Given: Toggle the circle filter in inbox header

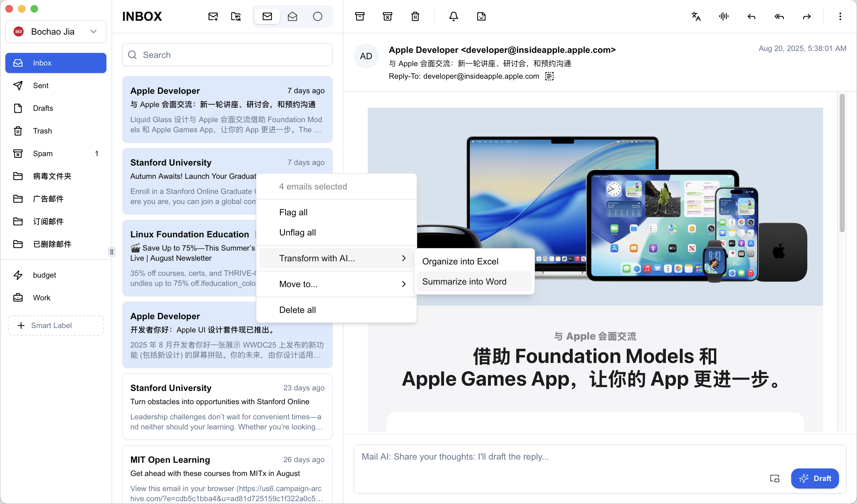Looking at the screenshot, I should 318,16.
